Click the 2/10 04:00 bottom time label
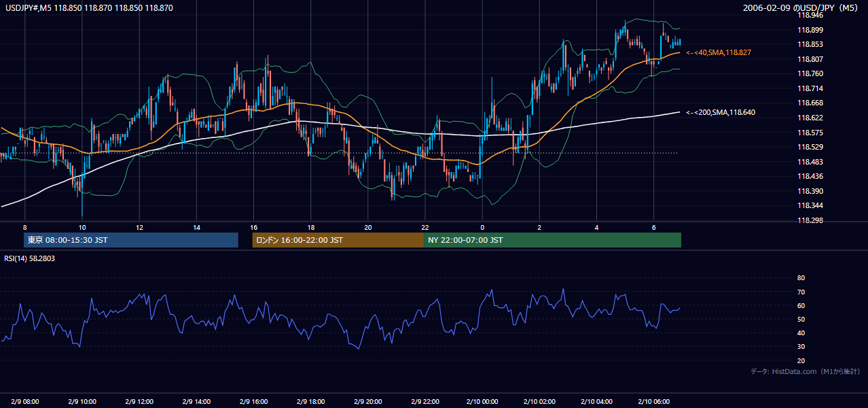 coord(596,401)
